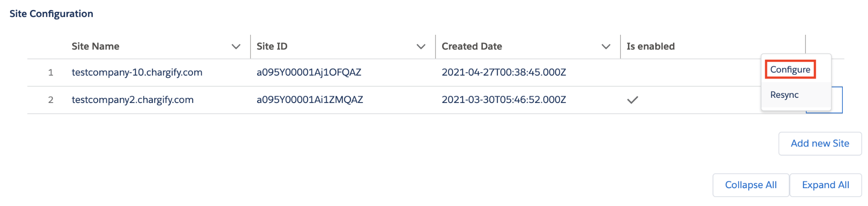Click Site ID a095Y00001Aj1OFQAZ cell
The image size is (868, 206).
(309, 72)
